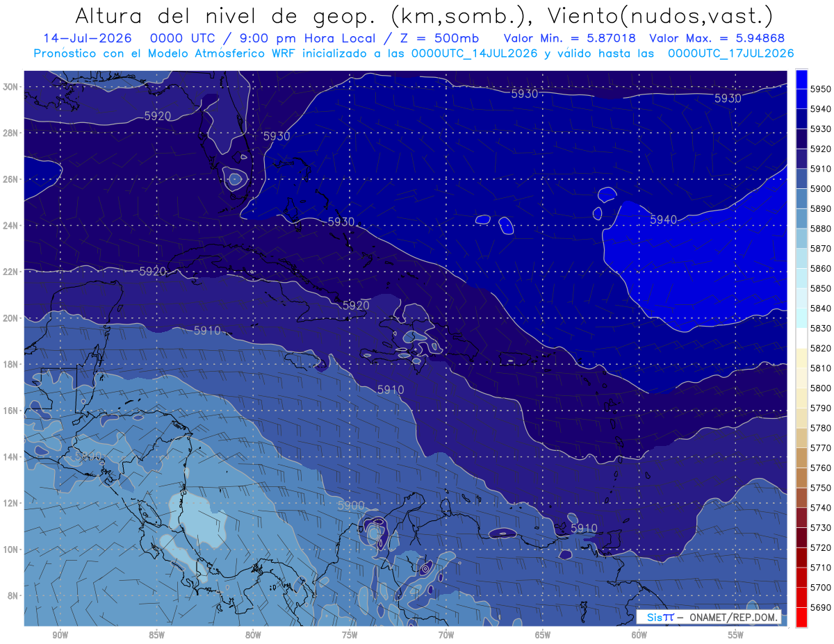Click the 'Sisπ' logo text
This screenshot has width=834, height=644.
click(x=660, y=618)
